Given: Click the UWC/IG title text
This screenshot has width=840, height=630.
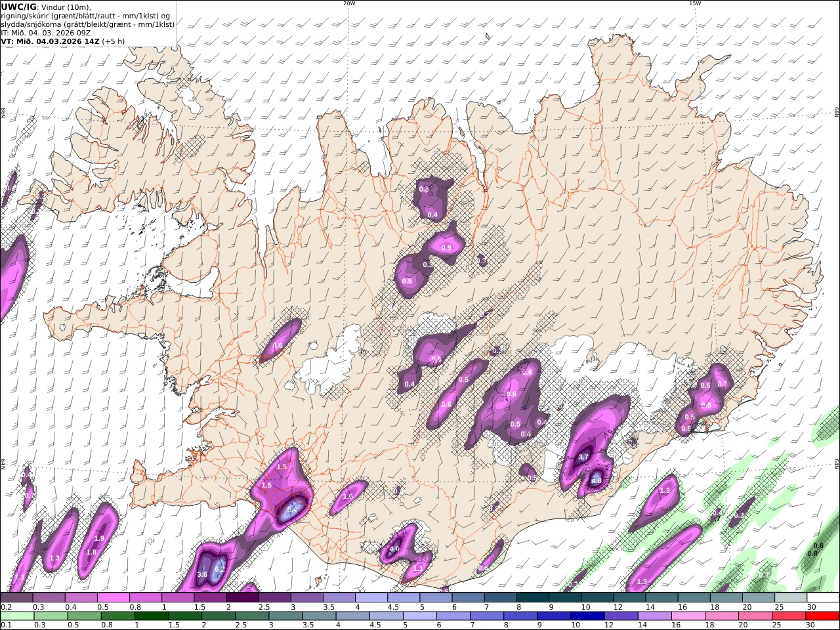Looking at the screenshot, I should click(19, 7).
